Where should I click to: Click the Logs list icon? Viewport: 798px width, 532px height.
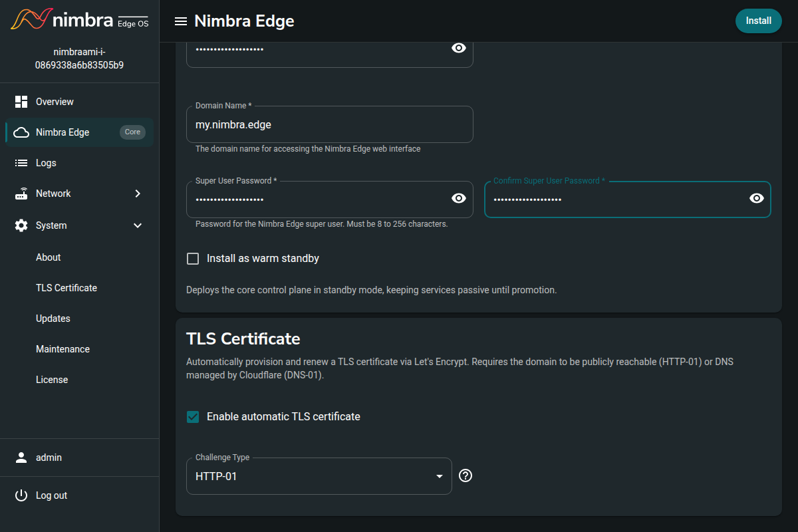click(21, 163)
